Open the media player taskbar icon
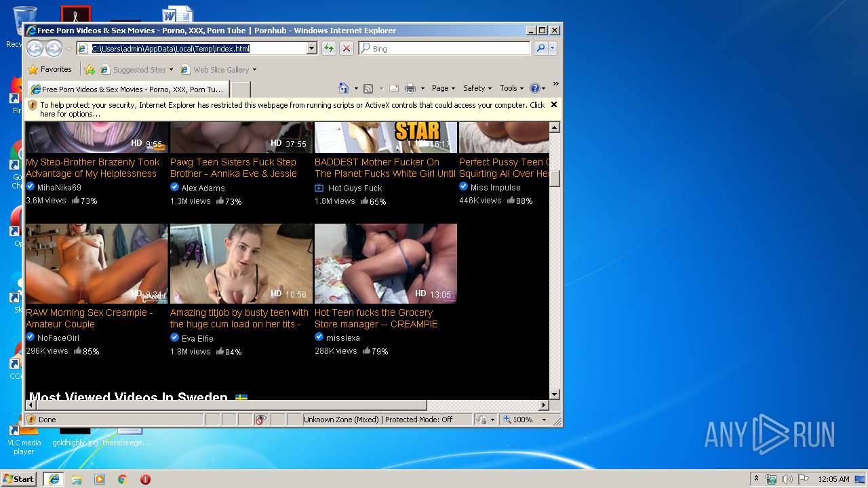 pos(100,479)
